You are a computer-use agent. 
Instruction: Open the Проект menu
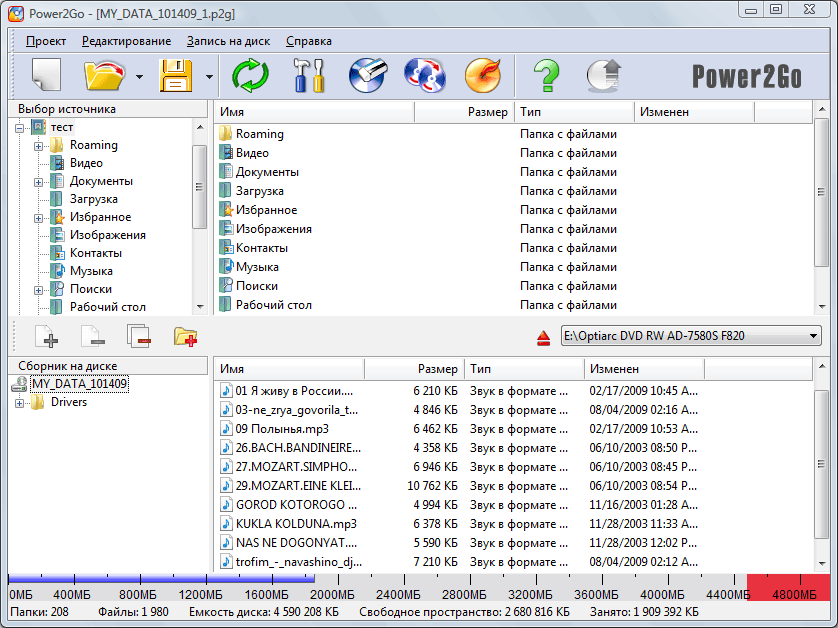pyautogui.click(x=46, y=41)
